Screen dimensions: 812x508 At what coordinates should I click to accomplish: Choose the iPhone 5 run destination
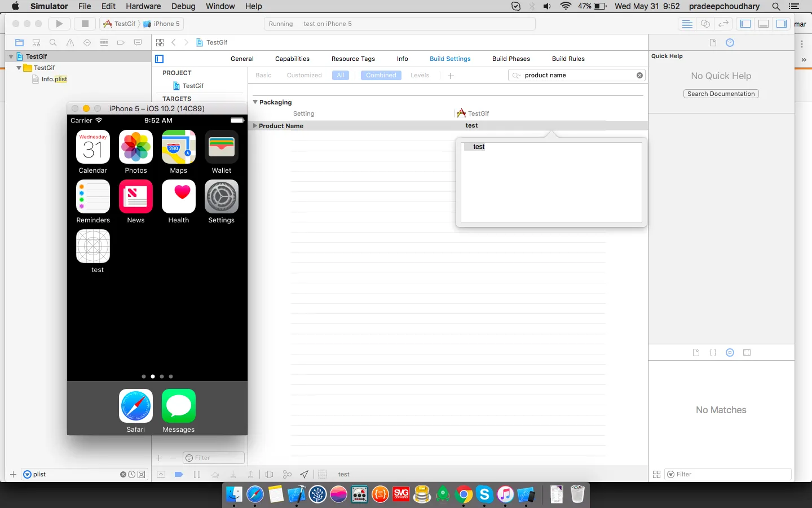(161, 24)
